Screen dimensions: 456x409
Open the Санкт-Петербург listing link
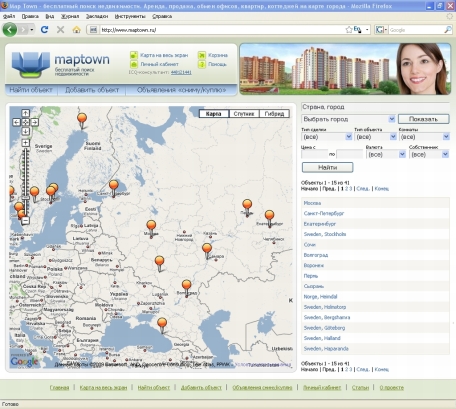point(324,213)
